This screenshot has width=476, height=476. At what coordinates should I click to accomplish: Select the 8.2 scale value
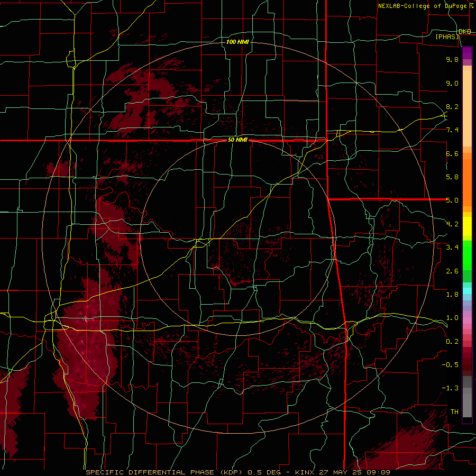tap(452, 106)
